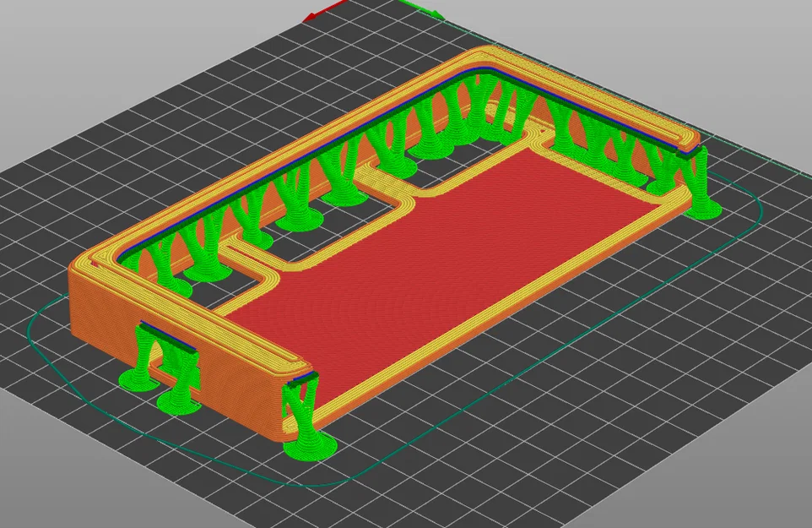Image resolution: width=812 pixels, height=528 pixels.
Task: Select the green Y-axis arrow at bed origin
Action: click(423, 9)
